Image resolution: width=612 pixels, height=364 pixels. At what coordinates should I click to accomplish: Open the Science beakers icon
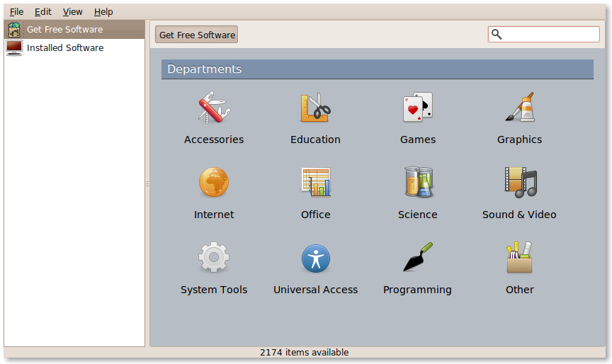(418, 182)
